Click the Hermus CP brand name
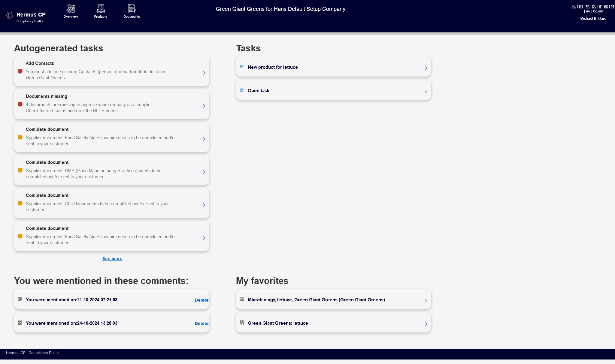The image size is (615, 364). pos(31,15)
